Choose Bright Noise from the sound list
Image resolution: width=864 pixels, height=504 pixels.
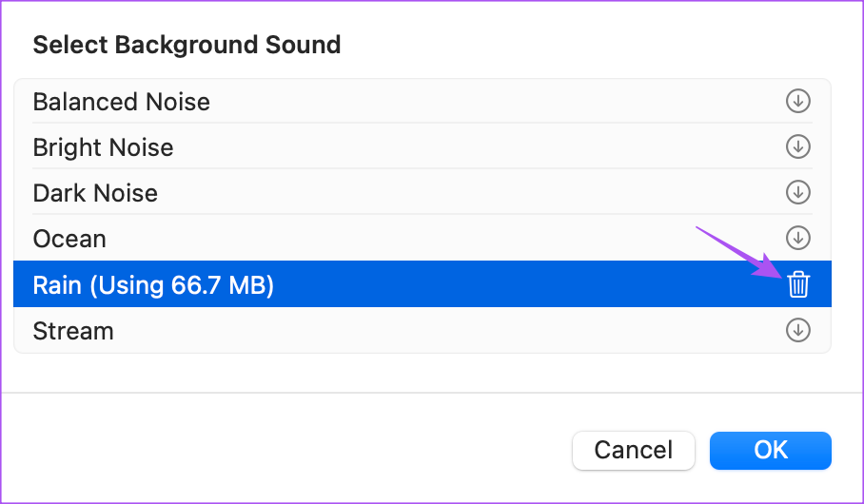point(103,147)
